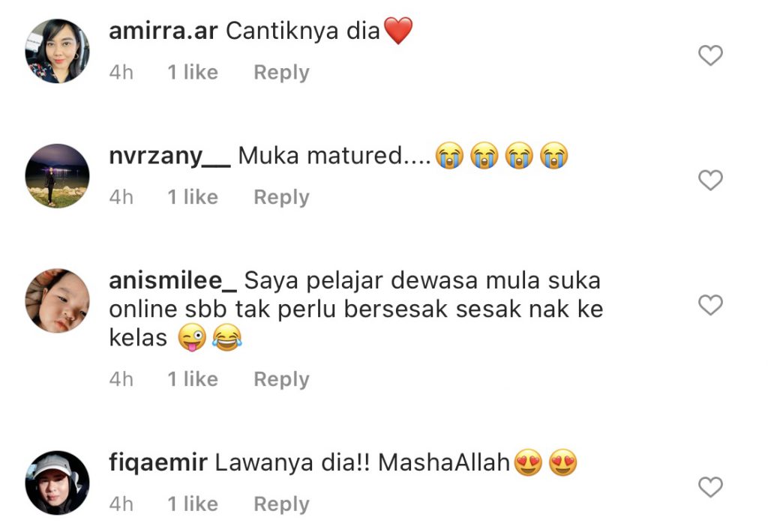The height and width of the screenshot is (532, 768).
Task: Open anismilee_ username link
Action: (173, 281)
